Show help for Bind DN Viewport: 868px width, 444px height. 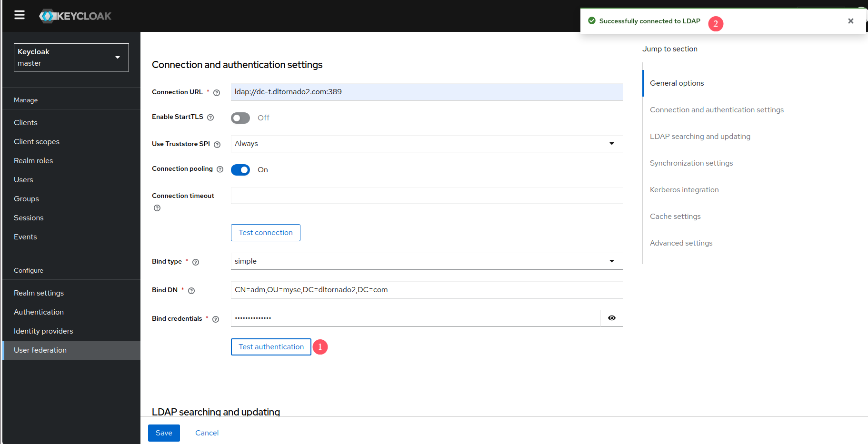coord(191,291)
